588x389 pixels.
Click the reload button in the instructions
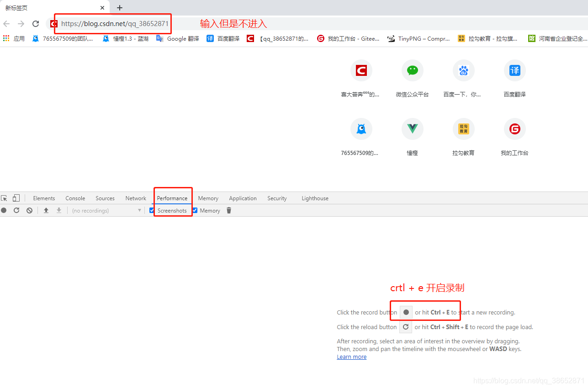pos(406,327)
